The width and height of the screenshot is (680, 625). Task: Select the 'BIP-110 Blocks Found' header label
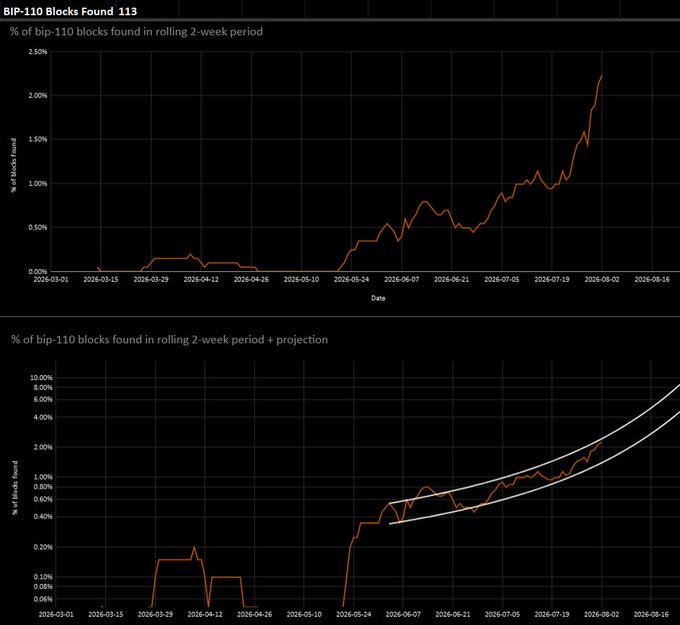pyautogui.click(x=58, y=11)
